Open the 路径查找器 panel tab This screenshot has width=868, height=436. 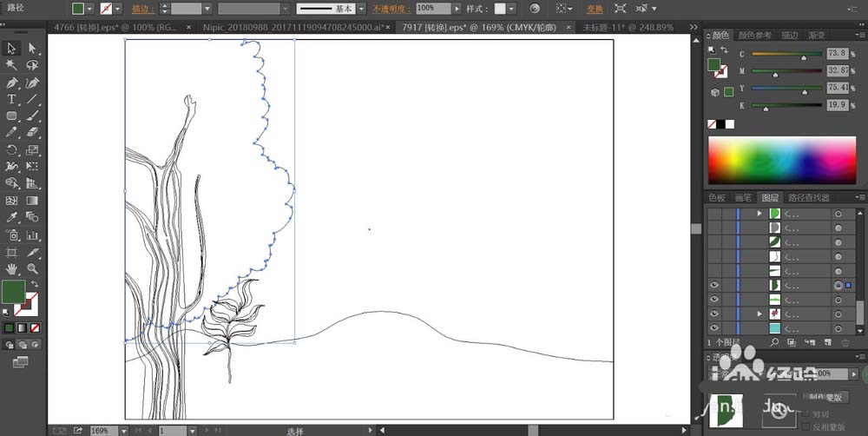[809, 198]
